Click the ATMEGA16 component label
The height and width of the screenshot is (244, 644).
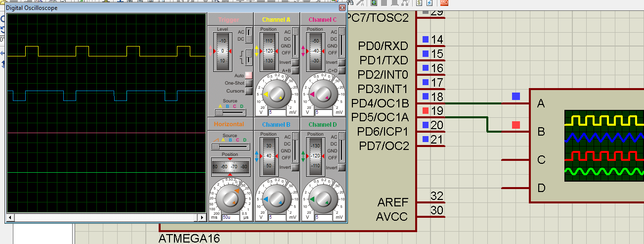coord(189,238)
